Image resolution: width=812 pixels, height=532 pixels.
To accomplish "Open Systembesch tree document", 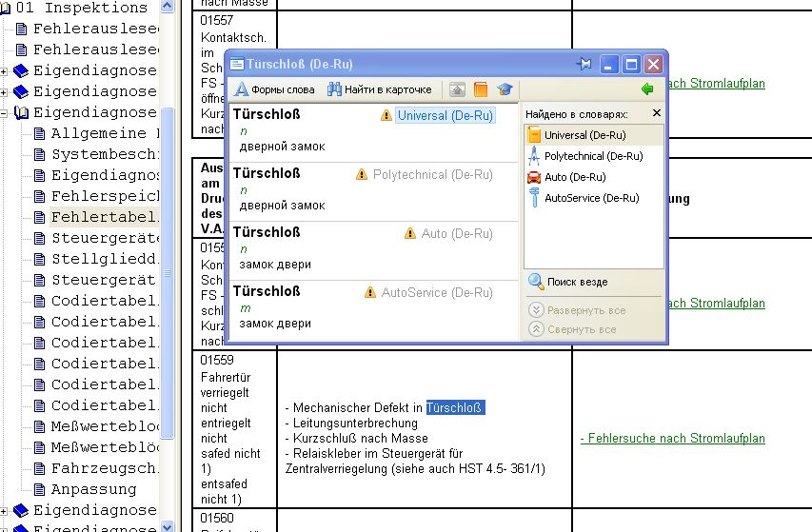I will (96, 154).
